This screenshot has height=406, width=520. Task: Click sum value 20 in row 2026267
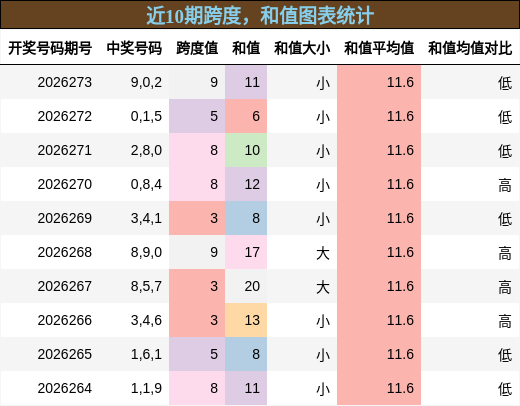[x=246, y=286]
